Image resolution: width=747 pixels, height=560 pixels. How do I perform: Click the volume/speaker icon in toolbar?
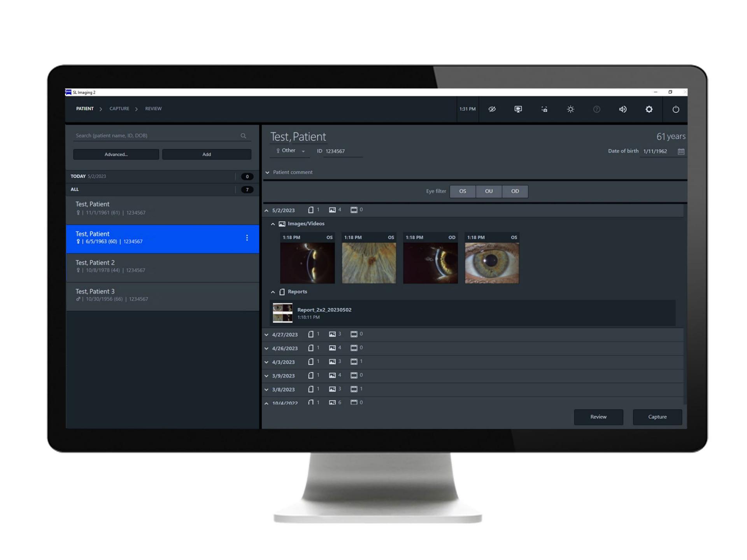pos(623,109)
